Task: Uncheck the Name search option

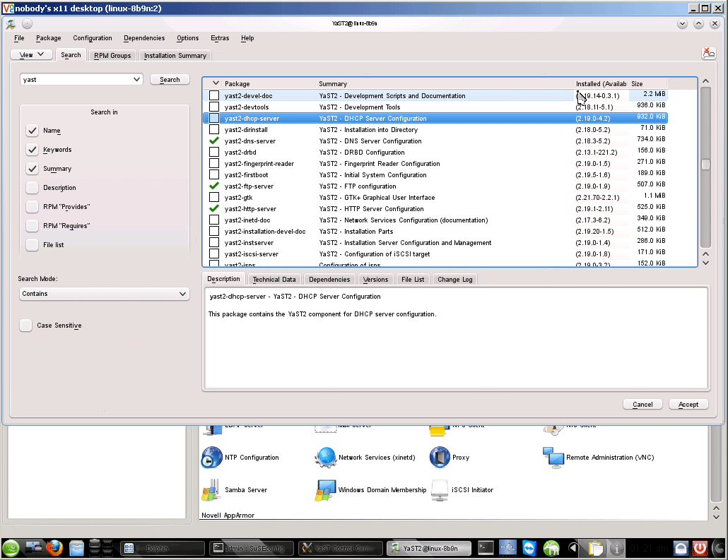Action: click(x=32, y=131)
